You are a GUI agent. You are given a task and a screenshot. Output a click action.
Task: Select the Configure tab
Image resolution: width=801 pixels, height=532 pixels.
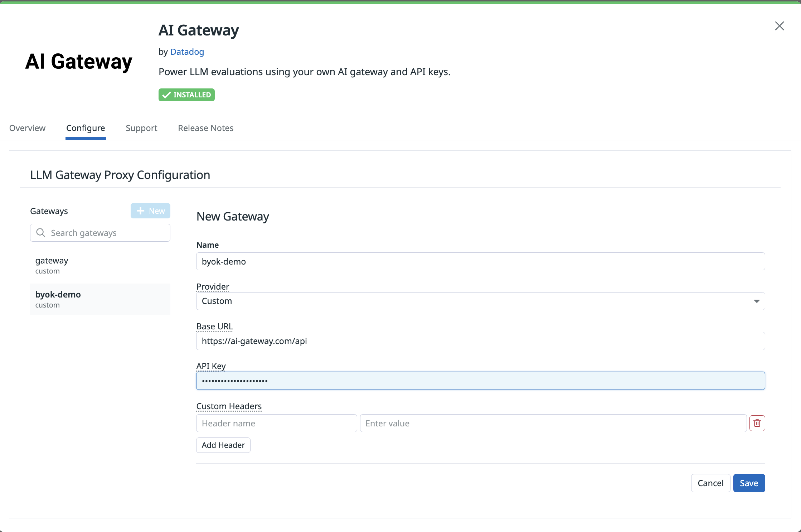86,128
